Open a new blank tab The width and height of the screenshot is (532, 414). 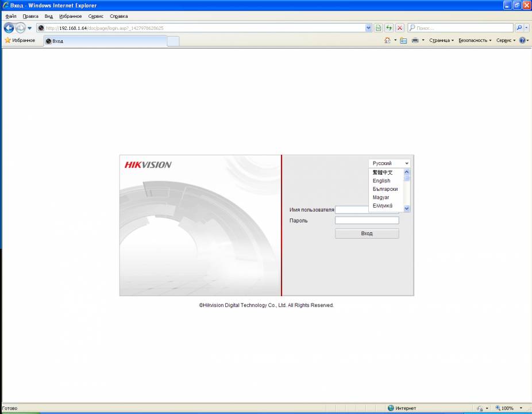[173, 41]
